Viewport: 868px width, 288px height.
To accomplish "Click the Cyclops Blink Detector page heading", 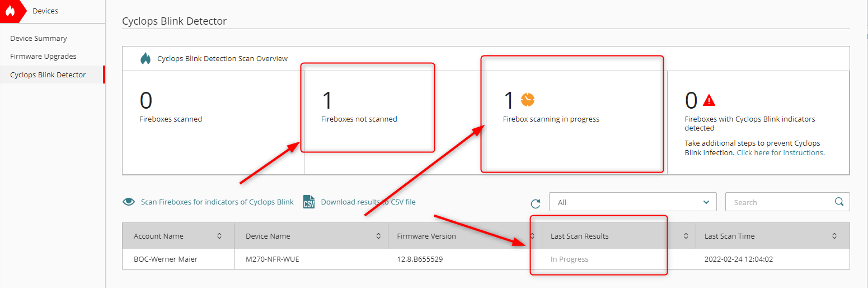I will [x=175, y=21].
